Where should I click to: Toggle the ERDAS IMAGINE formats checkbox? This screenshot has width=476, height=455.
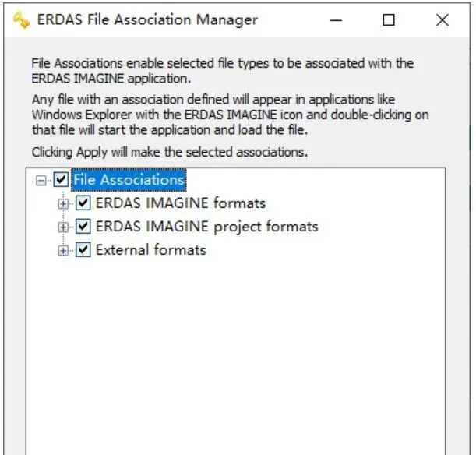(x=84, y=203)
